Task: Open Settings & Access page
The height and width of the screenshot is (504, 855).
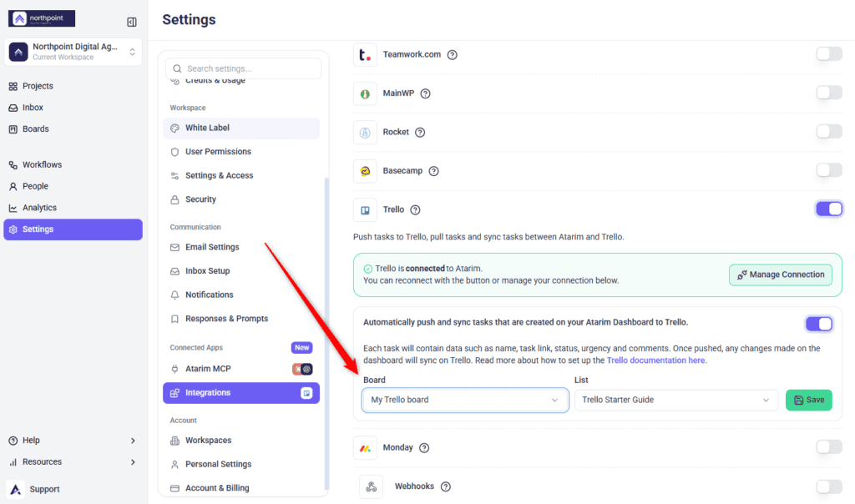Action: coord(241,175)
